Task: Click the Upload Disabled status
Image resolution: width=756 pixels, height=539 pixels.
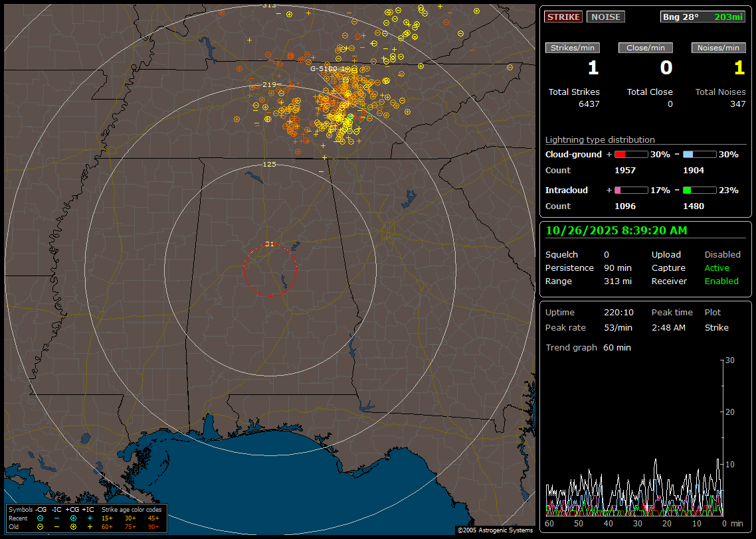Action: (x=722, y=254)
